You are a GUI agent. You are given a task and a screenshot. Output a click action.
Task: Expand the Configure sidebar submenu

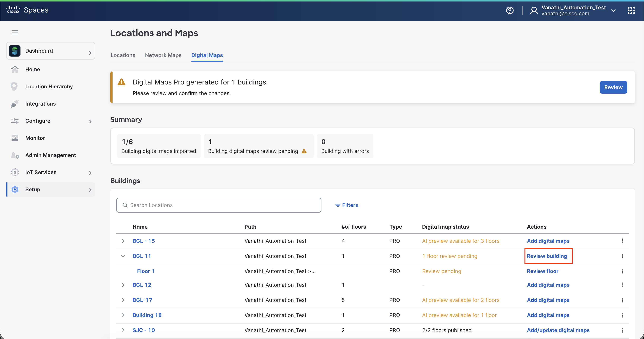tap(90, 121)
